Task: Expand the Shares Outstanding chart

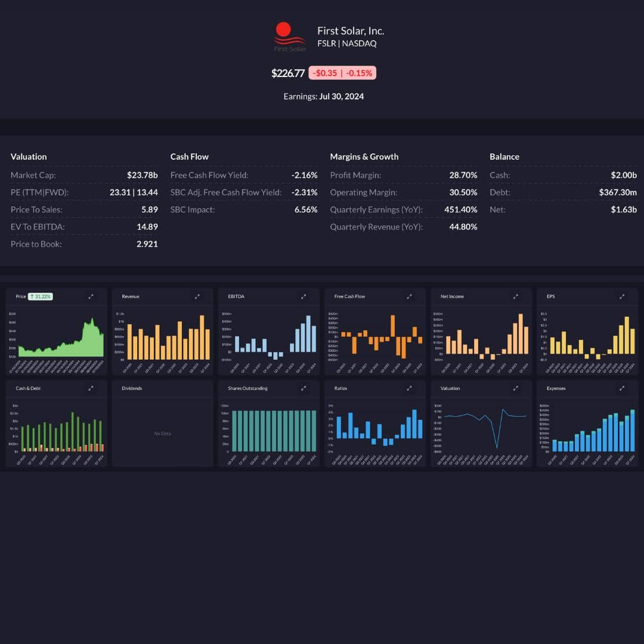Action: coord(304,388)
